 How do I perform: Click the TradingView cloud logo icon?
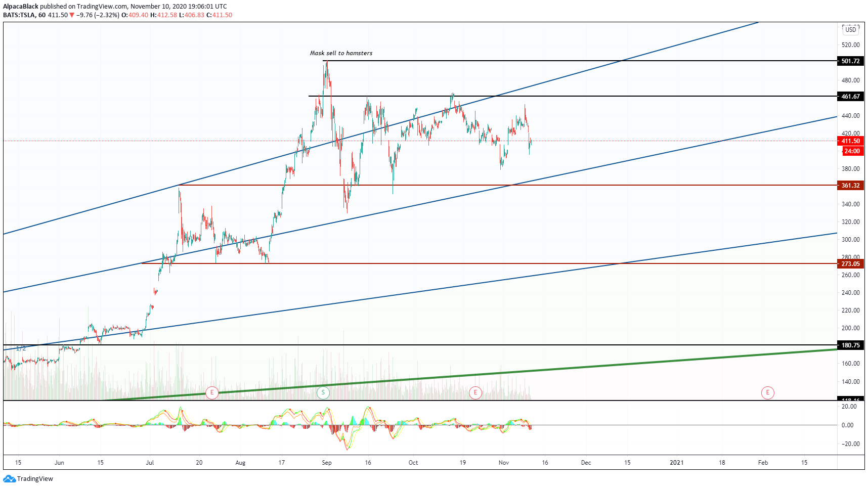pos(9,479)
